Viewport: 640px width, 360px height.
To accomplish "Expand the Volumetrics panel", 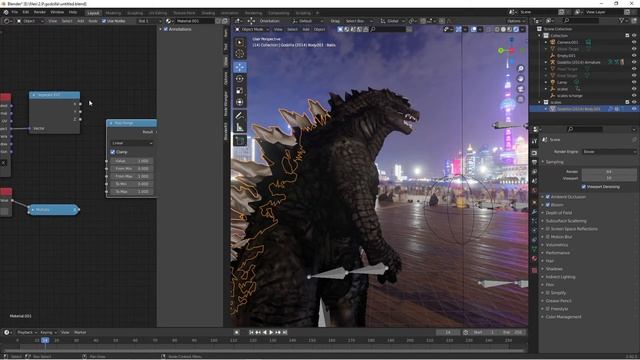I will 556,245.
